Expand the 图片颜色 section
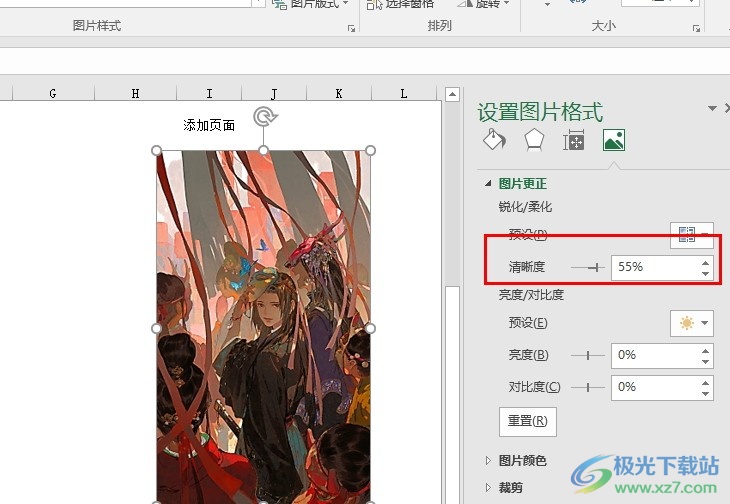This screenshot has width=730, height=504. (488, 460)
